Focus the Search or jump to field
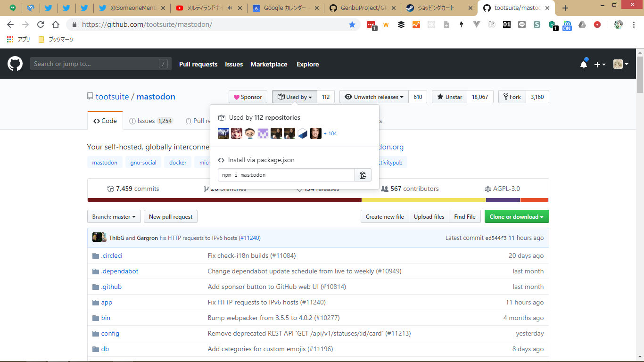The width and height of the screenshot is (644, 362). pos(94,64)
